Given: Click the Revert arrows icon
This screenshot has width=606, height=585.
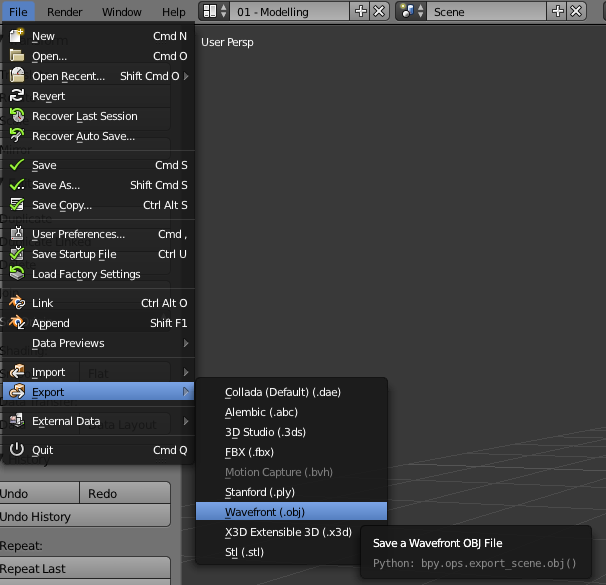Looking at the screenshot, I should coord(17,95).
